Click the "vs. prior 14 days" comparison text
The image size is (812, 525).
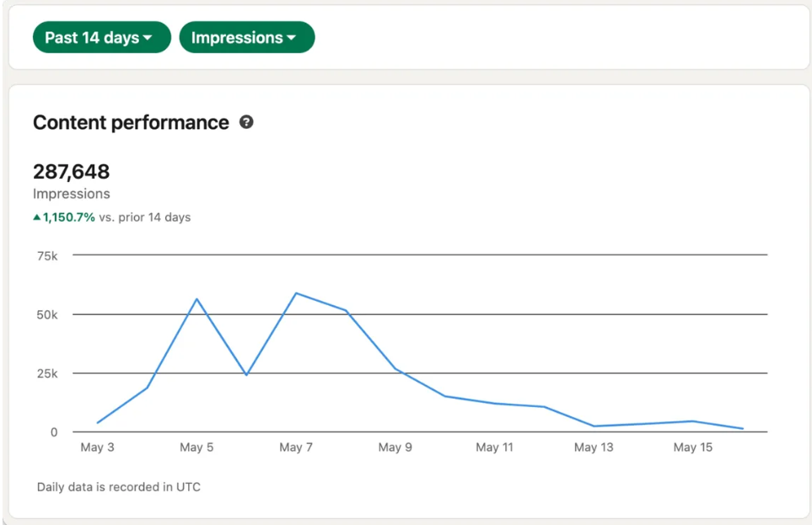click(144, 217)
